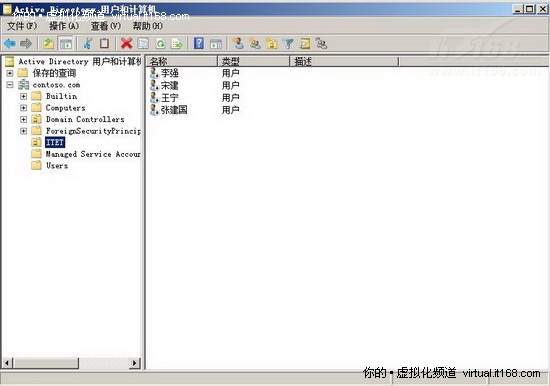Image resolution: width=550 pixels, height=386 pixels.
Task: Create a new user with the toolbar icon
Action: click(238, 44)
